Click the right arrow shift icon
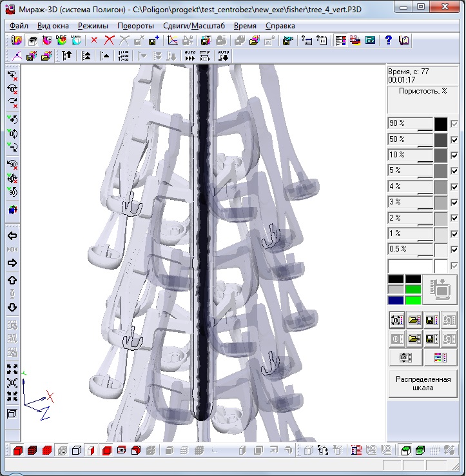 tap(12, 263)
